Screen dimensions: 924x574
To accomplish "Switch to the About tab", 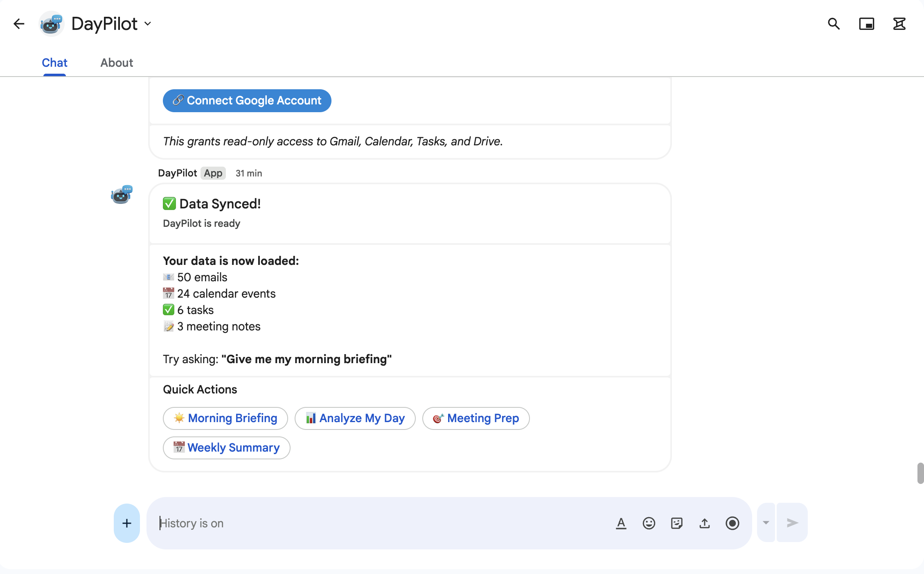I will click(117, 63).
